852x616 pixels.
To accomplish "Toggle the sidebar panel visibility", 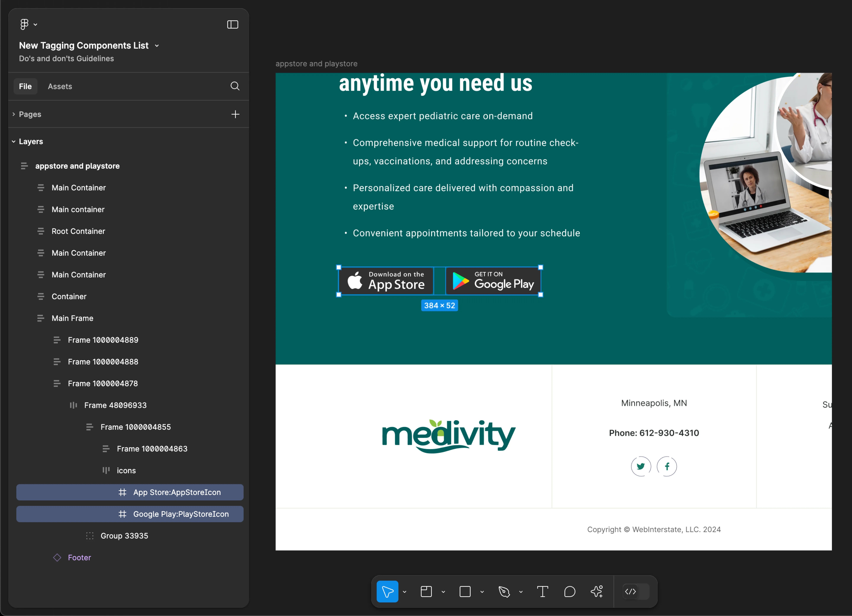I will pos(233,24).
